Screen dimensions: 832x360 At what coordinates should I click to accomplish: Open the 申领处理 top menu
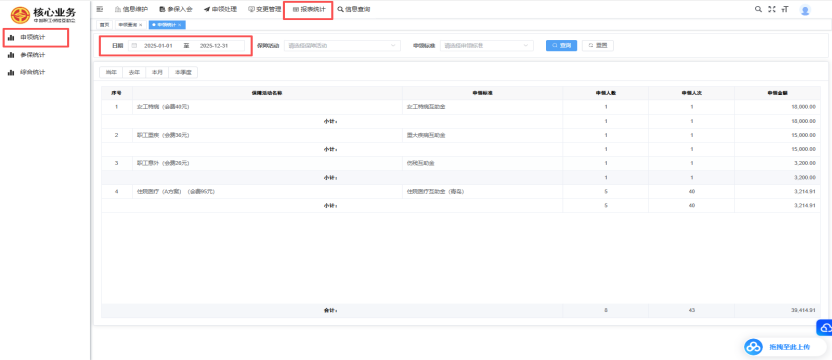tap(220, 10)
